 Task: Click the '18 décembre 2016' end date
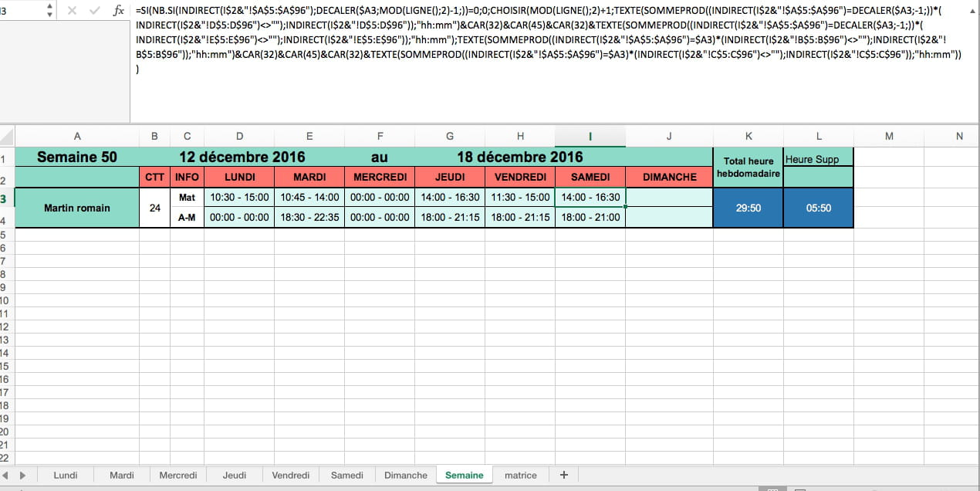(519, 157)
